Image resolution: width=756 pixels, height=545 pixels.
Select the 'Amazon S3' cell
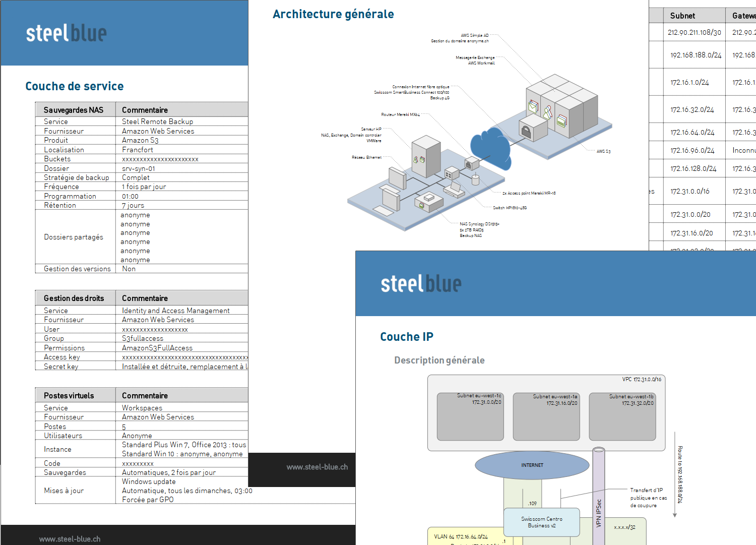pos(140,140)
